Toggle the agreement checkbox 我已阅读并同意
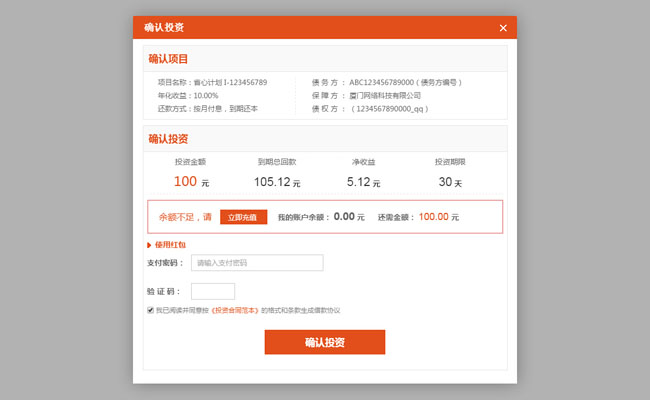This screenshot has width=650, height=400. (150, 310)
